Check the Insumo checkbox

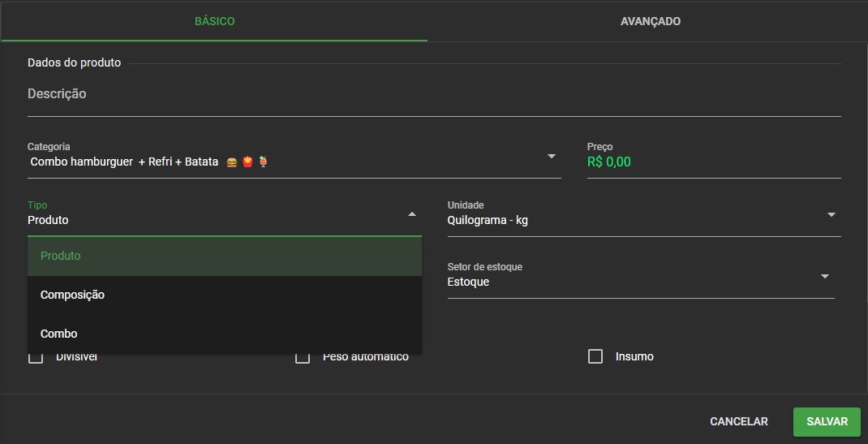pos(595,356)
